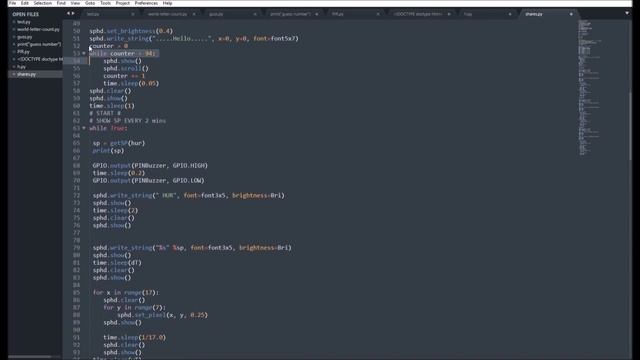This screenshot has width=640, height=360.
Task: Select the highlighted file in OPEN FILES
Action: tap(35, 74)
